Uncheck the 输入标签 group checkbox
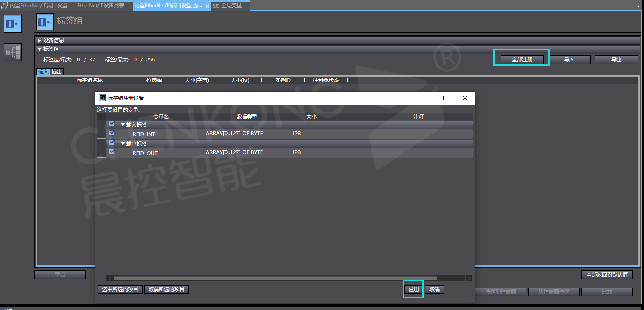Screen dimensions: 644x310 112,124
